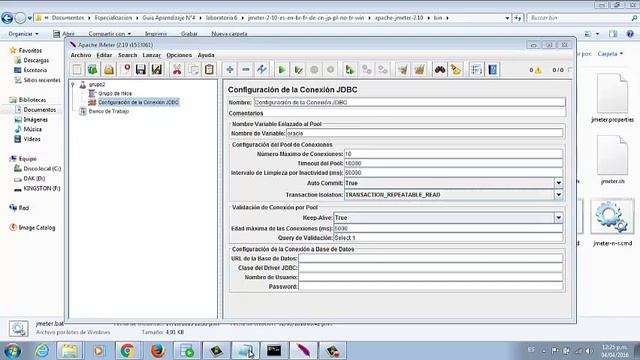Open the Function helper dialog icon
The height and width of the screenshot is (360, 640).
(x=476, y=69)
